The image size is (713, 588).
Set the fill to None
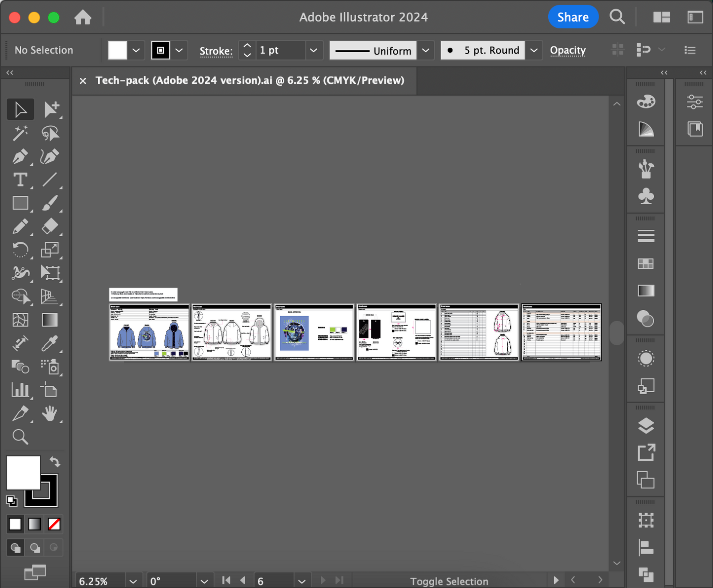54,524
